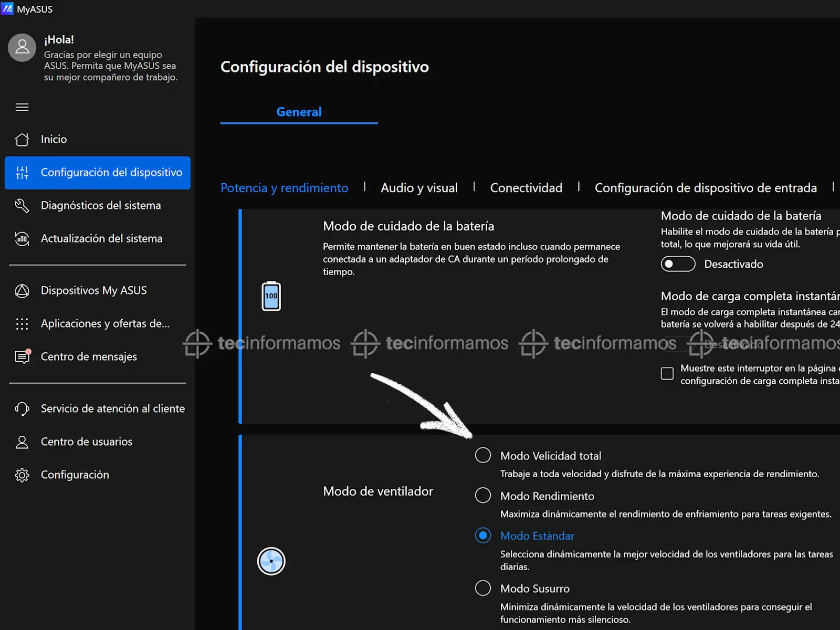
Task: Open Actualización del sistema page
Action: click(98, 238)
